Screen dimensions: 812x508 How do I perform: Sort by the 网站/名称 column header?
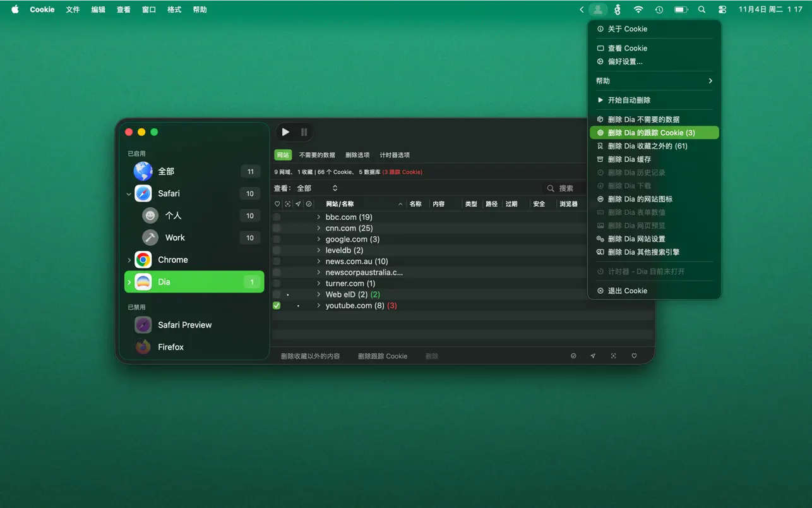(x=364, y=204)
